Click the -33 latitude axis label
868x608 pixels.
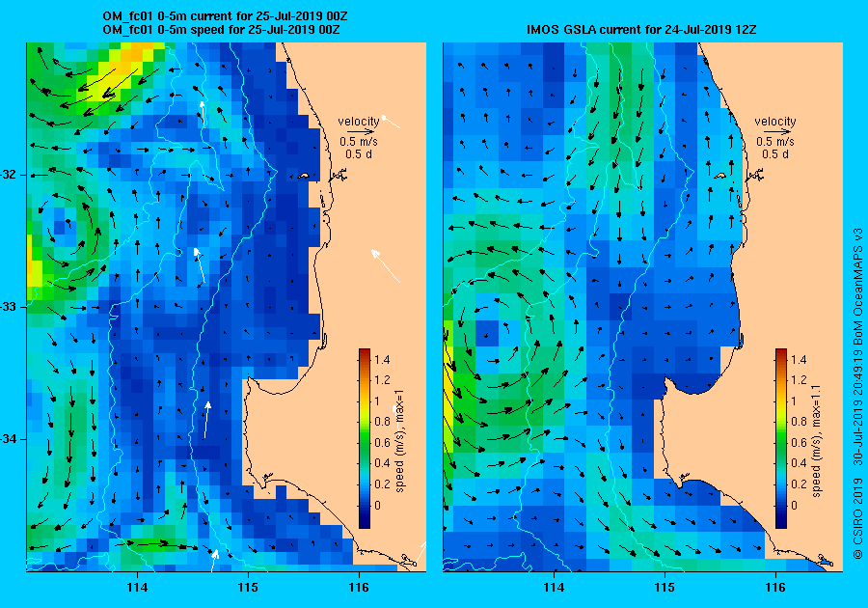click(x=9, y=307)
